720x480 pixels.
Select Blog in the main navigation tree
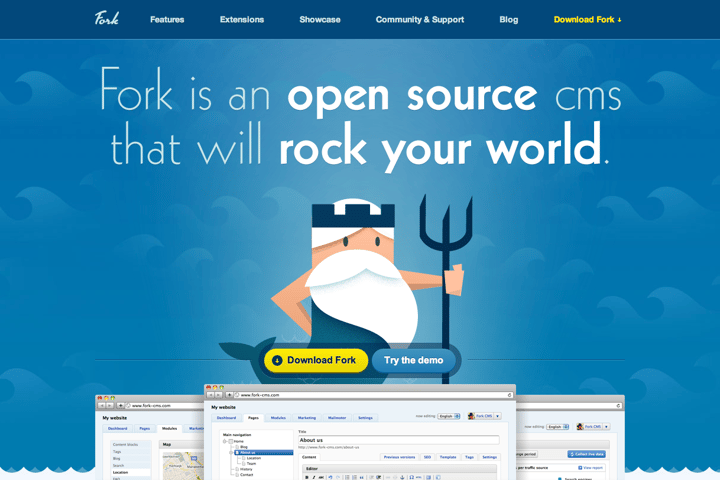(244, 447)
